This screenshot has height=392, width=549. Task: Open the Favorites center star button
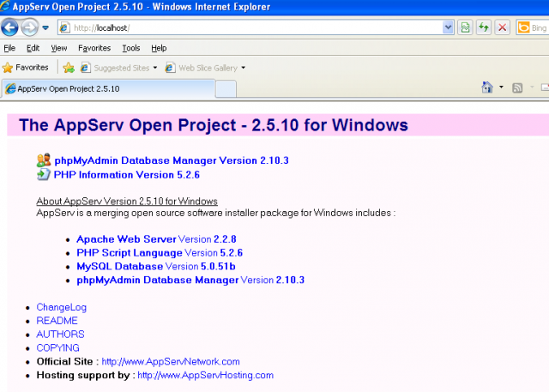(25, 67)
